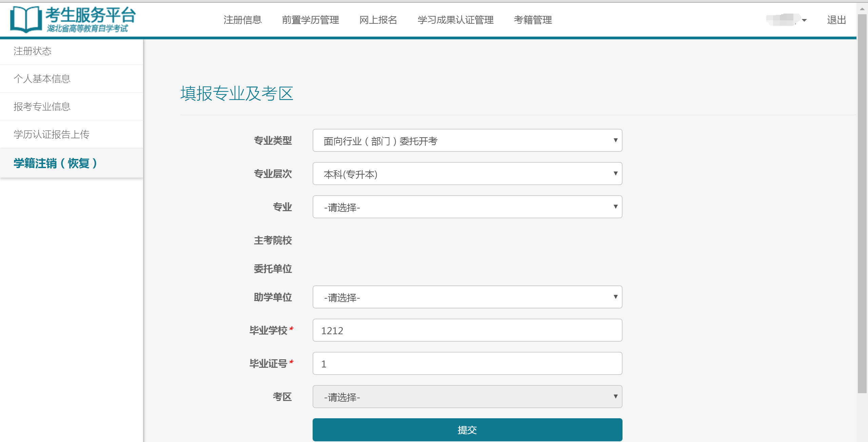The image size is (868, 442).
Task: Expand the user account dropdown arrow
Action: (x=804, y=20)
